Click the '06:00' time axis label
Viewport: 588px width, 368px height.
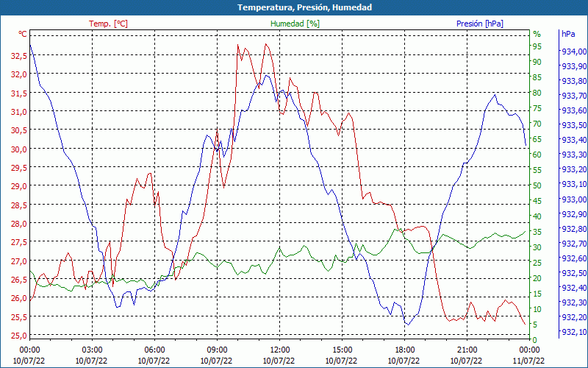(154, 350)
